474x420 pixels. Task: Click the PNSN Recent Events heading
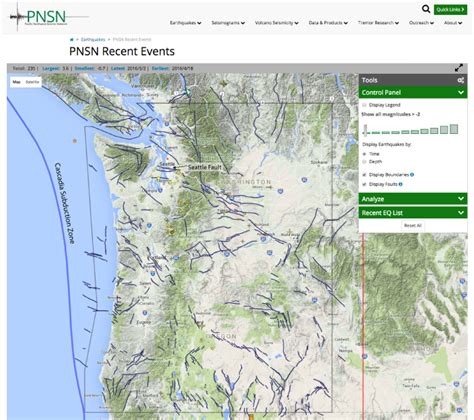tap(122, 51)
